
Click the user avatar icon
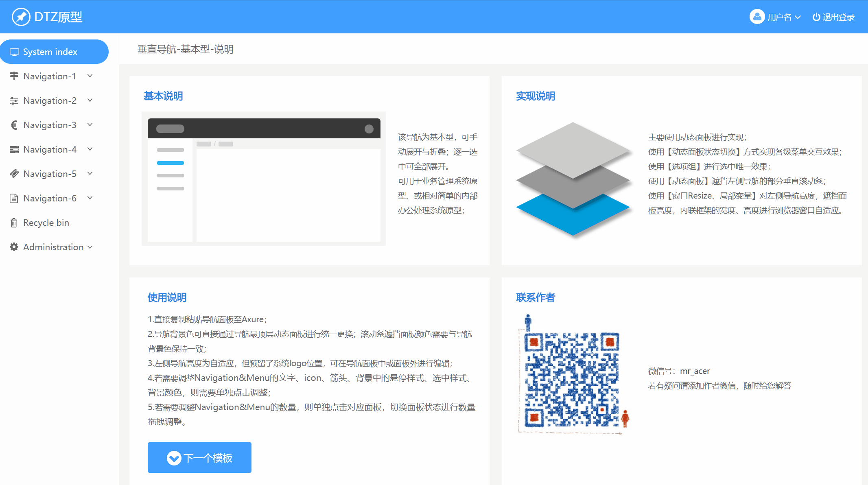tap(757, 17)
